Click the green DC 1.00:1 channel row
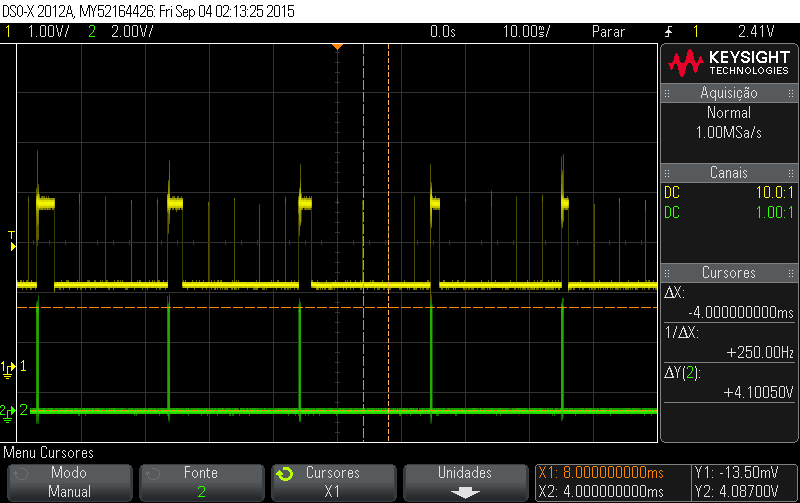The height and width of the screenshot is (503, 800). coord(729,212)
